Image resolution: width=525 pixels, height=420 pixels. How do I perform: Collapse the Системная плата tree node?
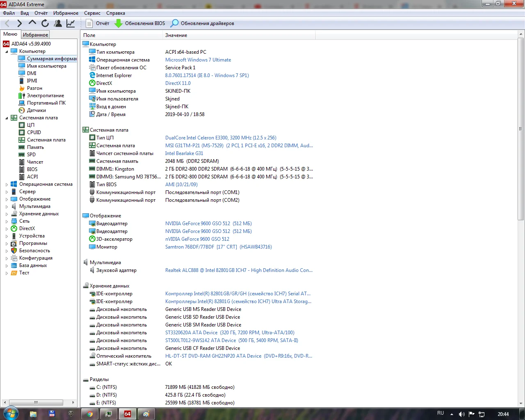7,118
